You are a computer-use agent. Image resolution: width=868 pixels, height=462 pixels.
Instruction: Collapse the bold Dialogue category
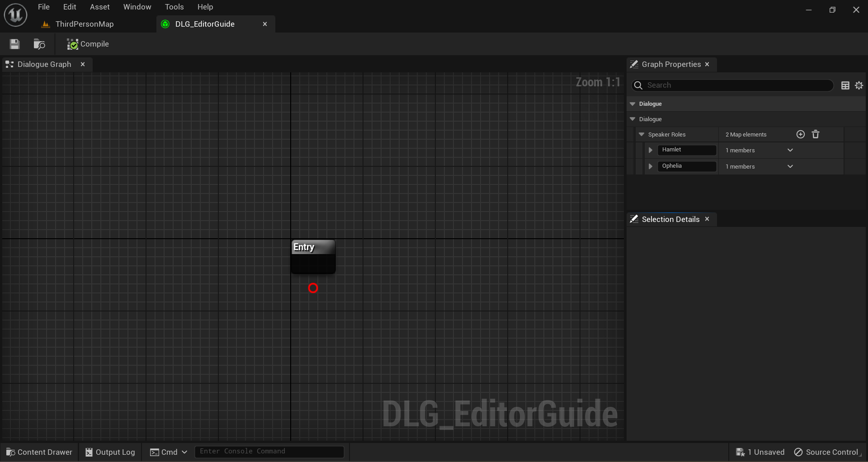pos(632,104)
